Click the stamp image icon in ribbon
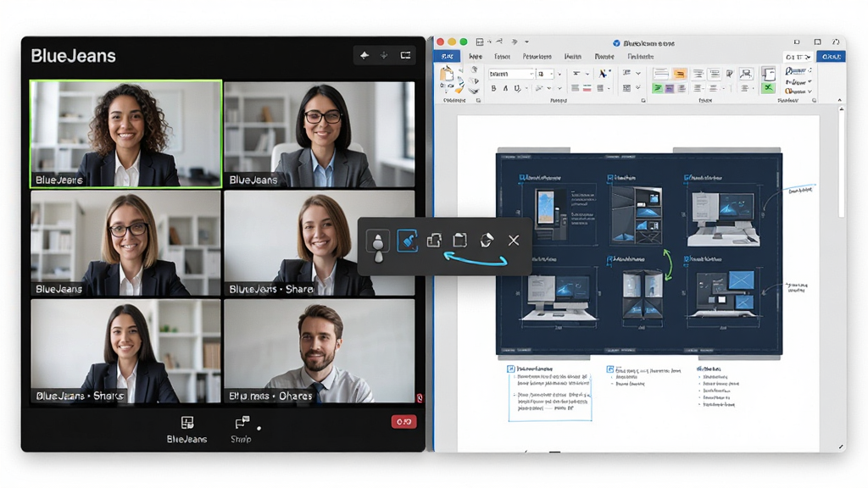The width and height of the screenshot is (868, 488). pos(746,74)
